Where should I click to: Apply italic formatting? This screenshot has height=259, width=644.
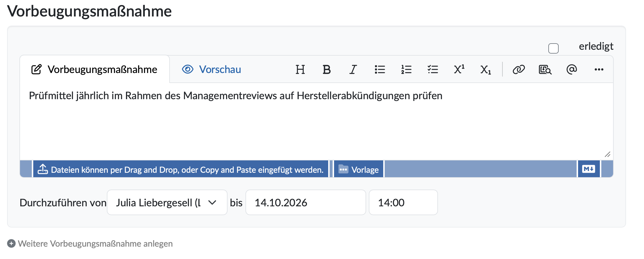click(353, 69)
